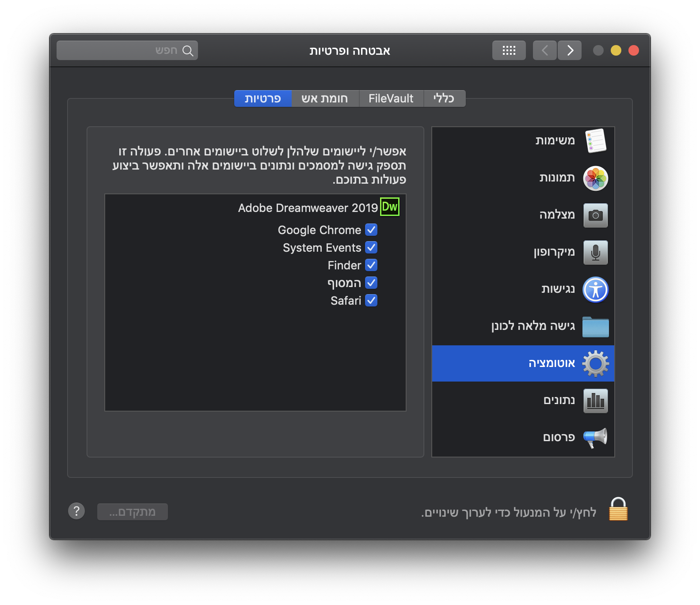Click the Advanced (מתקדם...) button

click(133, 512)
